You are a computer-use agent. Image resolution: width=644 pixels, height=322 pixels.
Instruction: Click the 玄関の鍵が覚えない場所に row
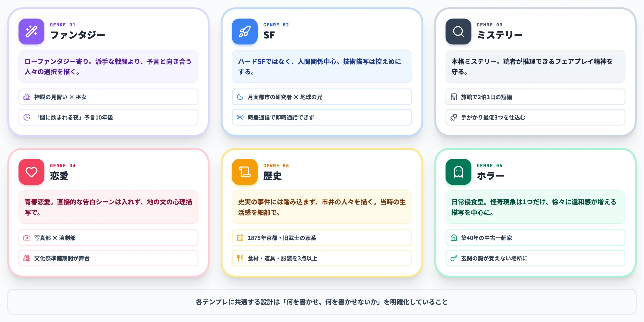pyautogui.click(x=535, y=258)
